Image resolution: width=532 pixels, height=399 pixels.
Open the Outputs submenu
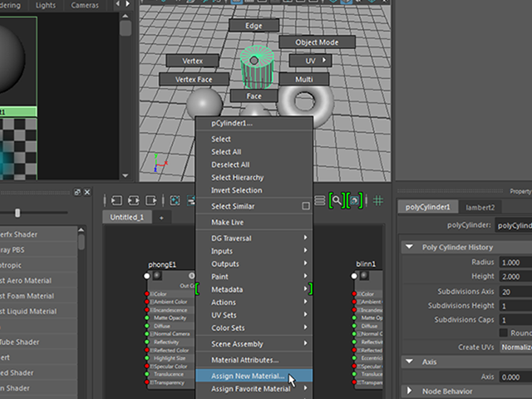(254, 264)
